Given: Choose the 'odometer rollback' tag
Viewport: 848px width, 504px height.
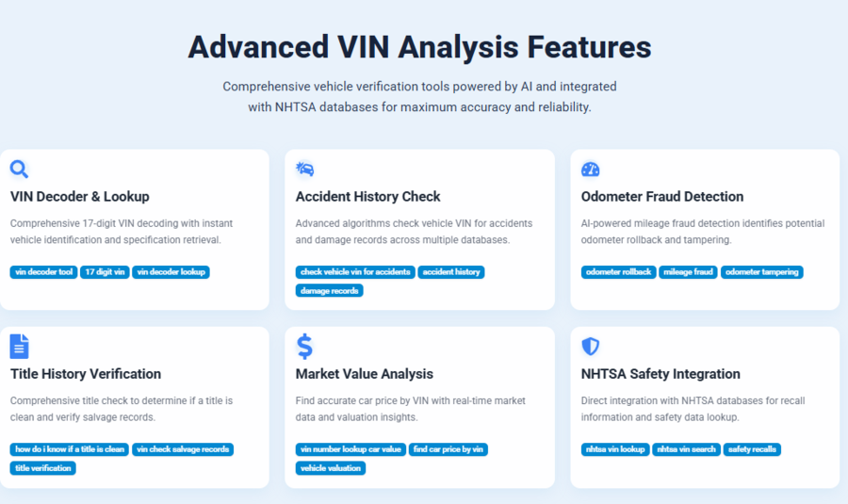Looking at the screenshot, I should click(618, 272).
